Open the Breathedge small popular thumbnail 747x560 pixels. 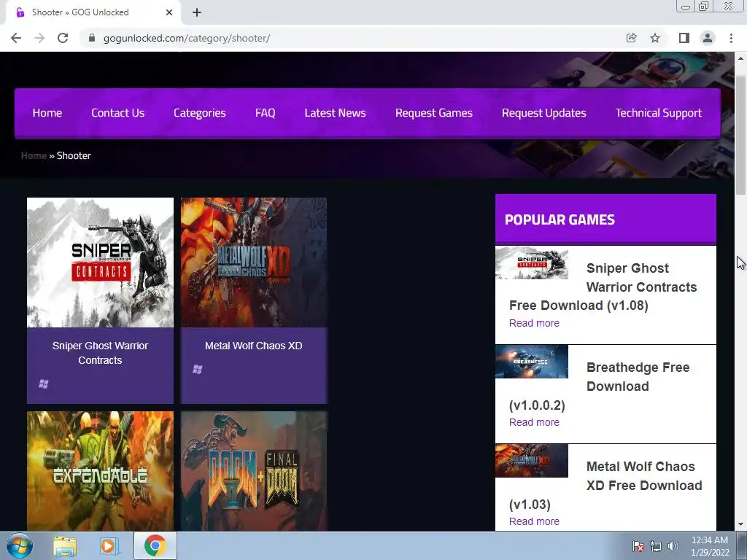(x=532, y=362)
